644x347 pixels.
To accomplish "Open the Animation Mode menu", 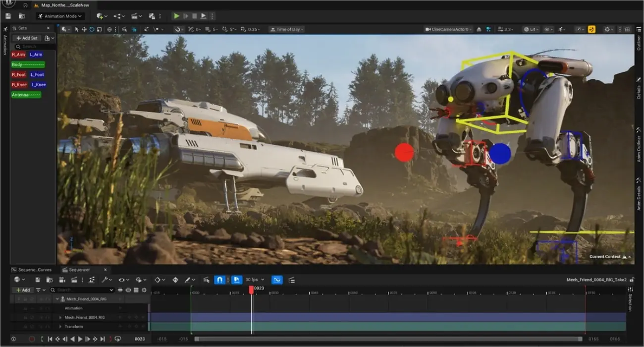I will 59,15.
